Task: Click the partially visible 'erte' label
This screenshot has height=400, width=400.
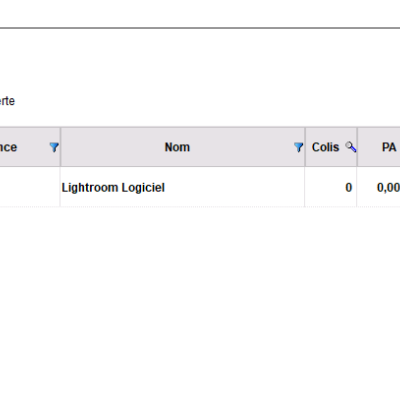Action: pos(7,101)
